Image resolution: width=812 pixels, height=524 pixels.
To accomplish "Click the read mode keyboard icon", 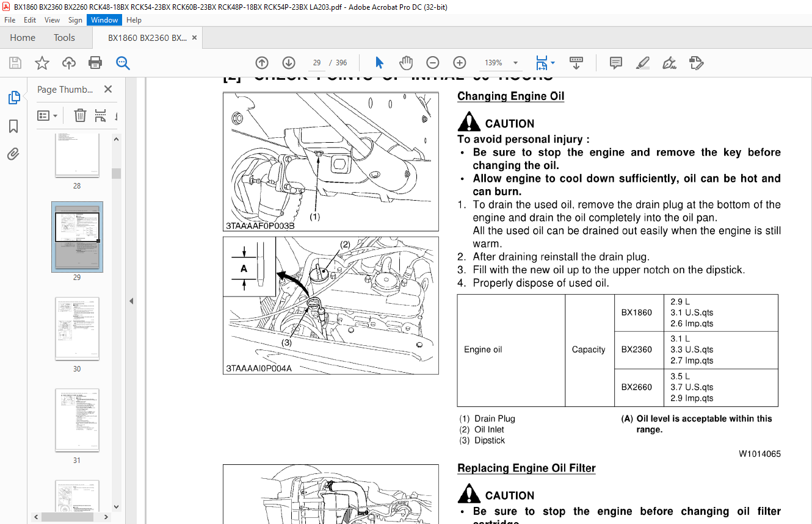I will point(576,63).
